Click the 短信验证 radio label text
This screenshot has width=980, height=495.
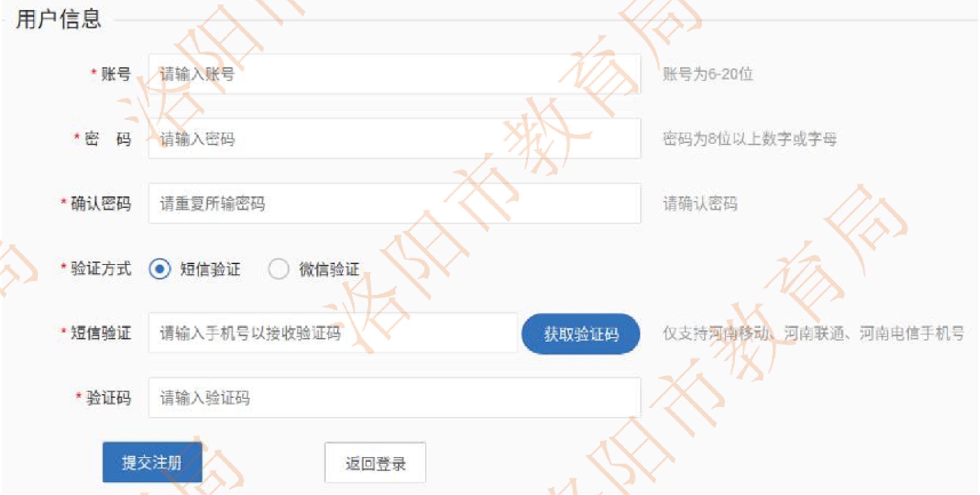click(x=210, y=269)
